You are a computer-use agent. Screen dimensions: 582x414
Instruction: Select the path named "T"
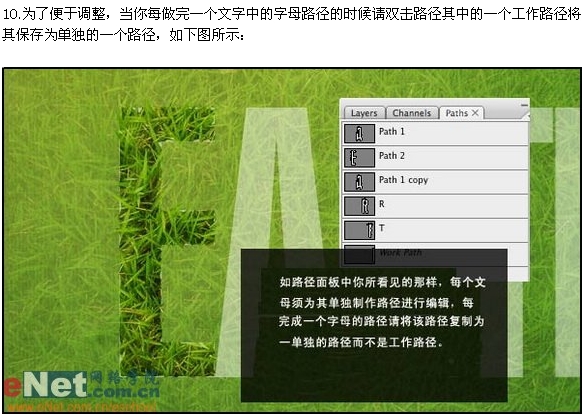[435, 230]
